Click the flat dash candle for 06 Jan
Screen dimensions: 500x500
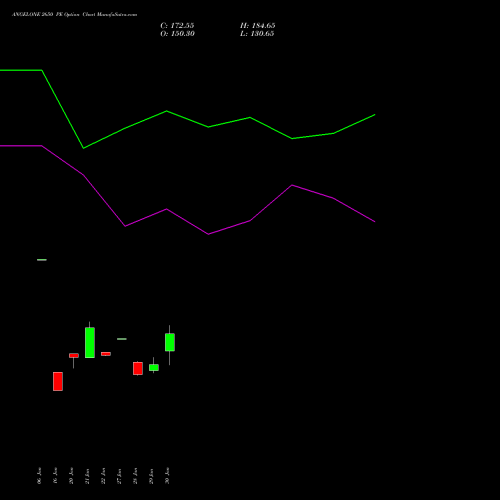tap(42, 260)
